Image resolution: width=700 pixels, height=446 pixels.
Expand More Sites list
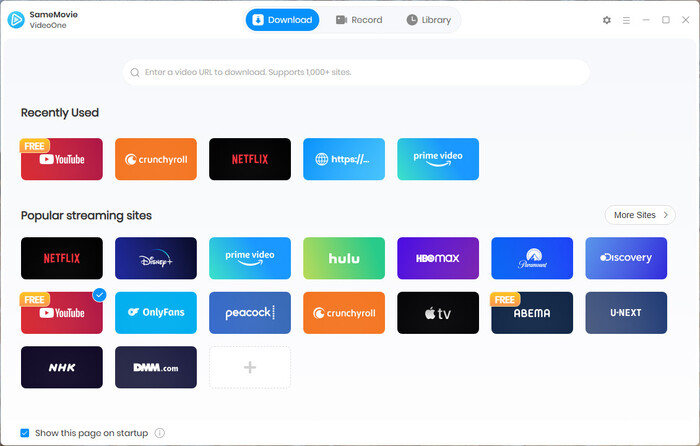coord(640,215)
